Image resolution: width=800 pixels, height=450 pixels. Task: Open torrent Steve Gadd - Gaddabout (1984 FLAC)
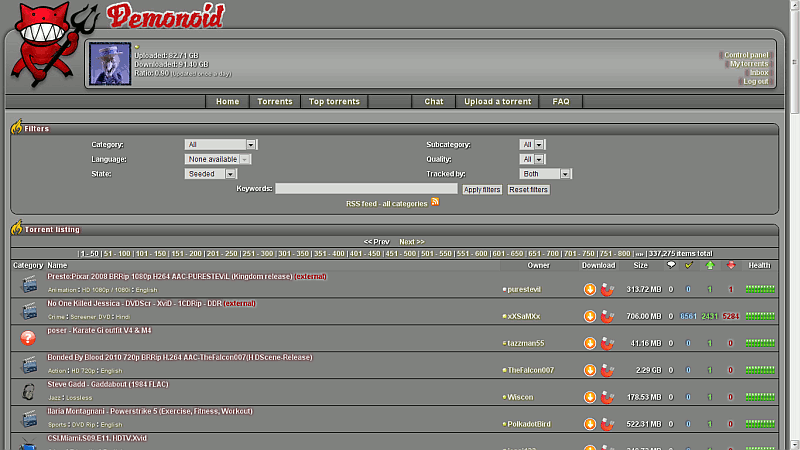pyautogui.click(x=108, y=384)
